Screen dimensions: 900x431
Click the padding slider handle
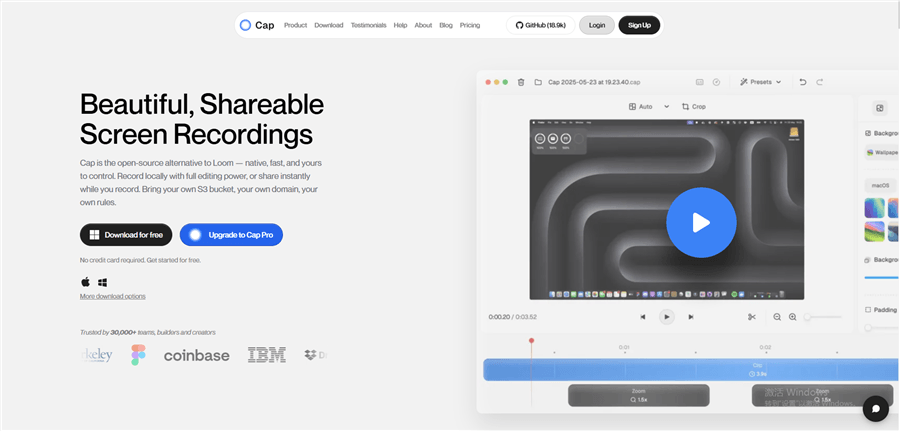point(868,327)
